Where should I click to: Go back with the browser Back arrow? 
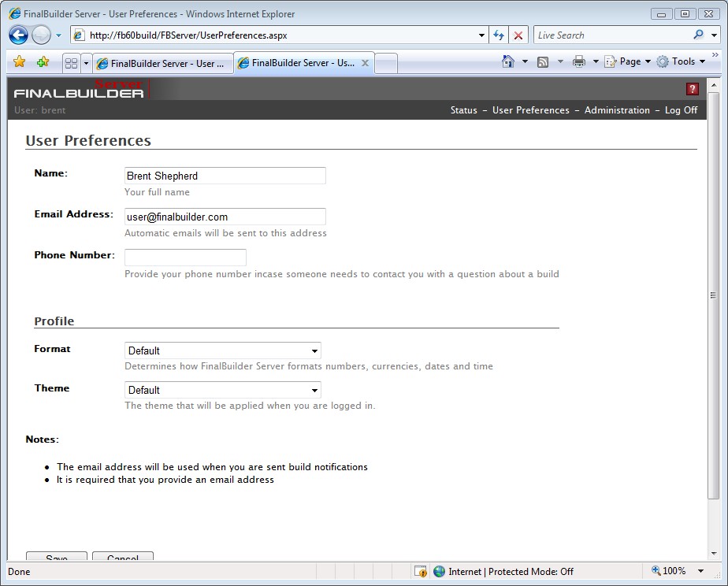pyautogui.click(x=19, y=35)
